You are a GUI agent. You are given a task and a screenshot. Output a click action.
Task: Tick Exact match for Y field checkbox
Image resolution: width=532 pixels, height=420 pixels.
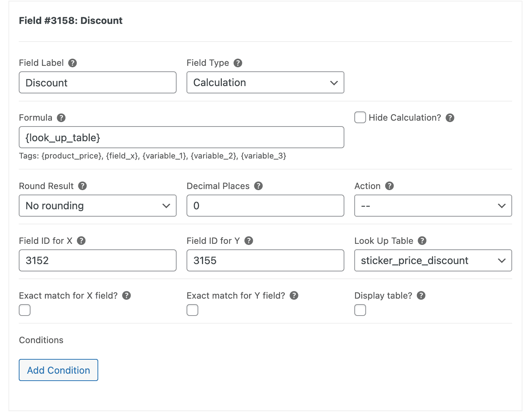(192, 310)
